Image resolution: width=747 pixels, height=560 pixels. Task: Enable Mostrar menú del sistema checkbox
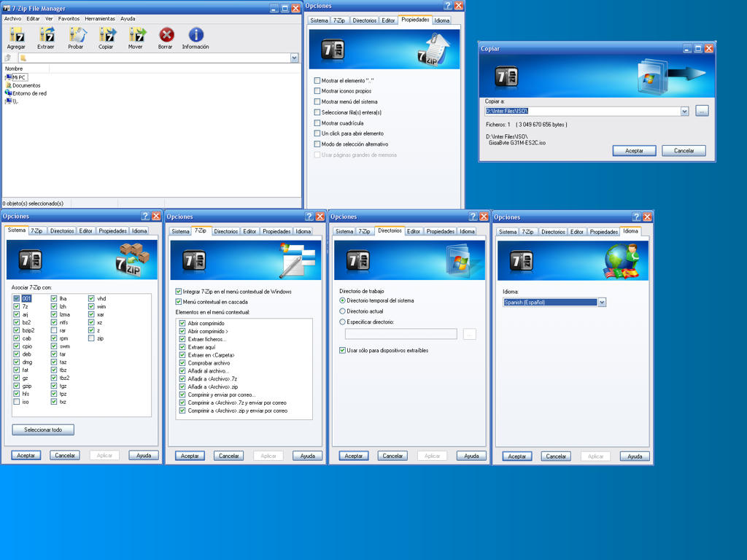coord(317,101)
